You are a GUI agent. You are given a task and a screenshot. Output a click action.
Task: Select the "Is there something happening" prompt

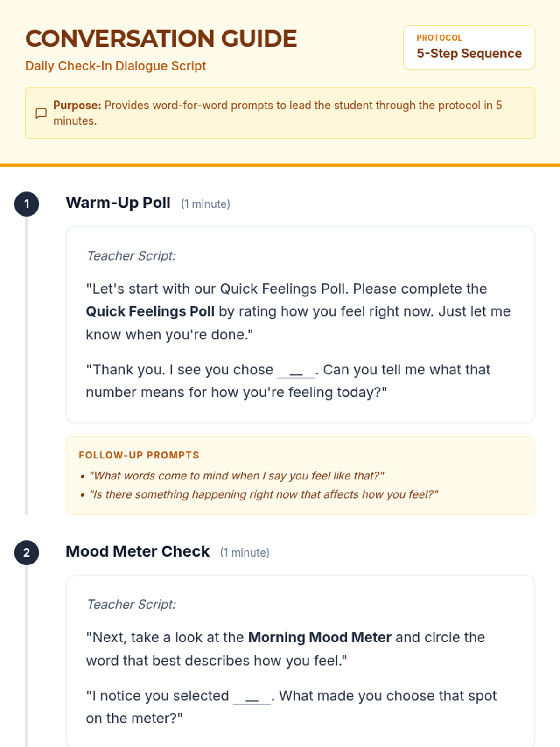(x=264, y=494)
